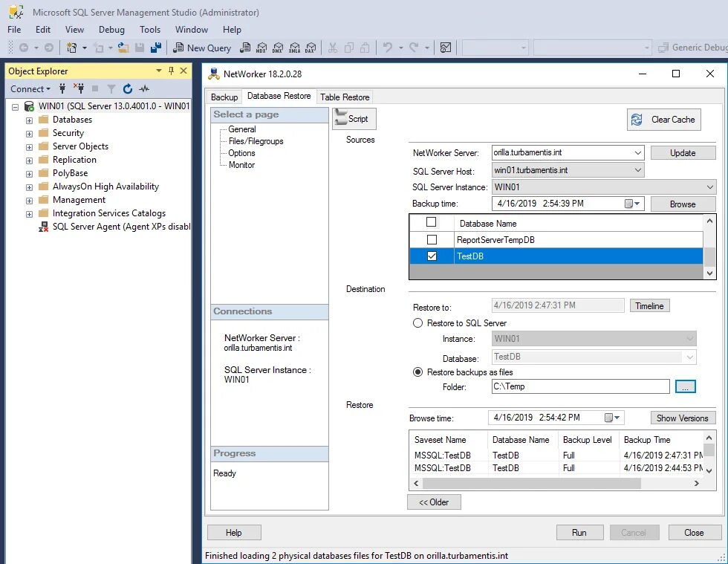Screen dimensions: 728x564
Task: Switch to the Backup tab
Action: point(224,97)
